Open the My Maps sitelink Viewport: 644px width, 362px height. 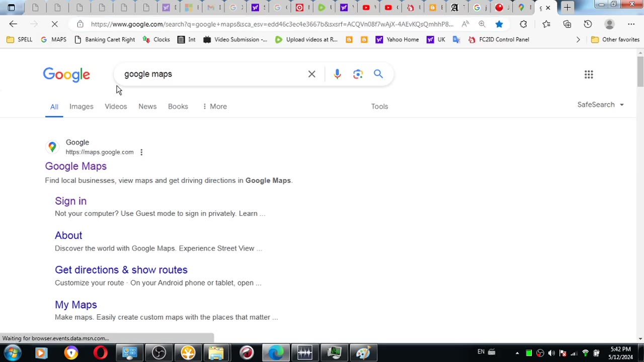[76, 305]
